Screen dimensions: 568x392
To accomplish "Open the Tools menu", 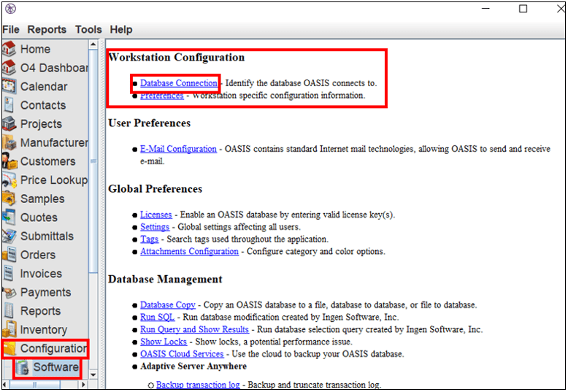I will coord(88,29).
